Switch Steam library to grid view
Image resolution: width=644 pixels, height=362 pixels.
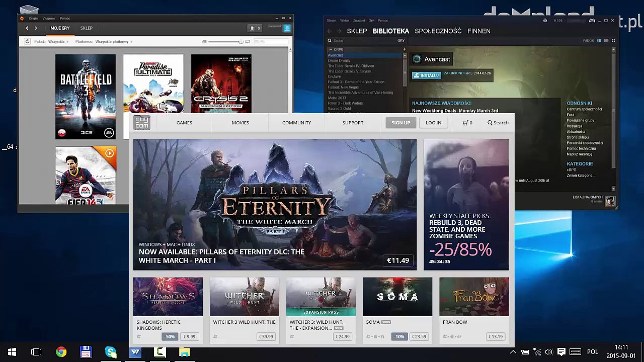click(x=613, y=41)
